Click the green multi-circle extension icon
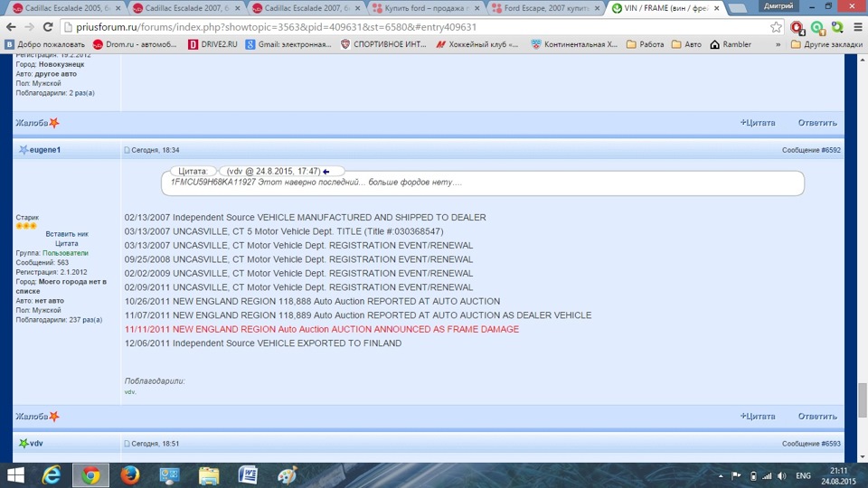This screenshot has width=868, height=488. 837,27
